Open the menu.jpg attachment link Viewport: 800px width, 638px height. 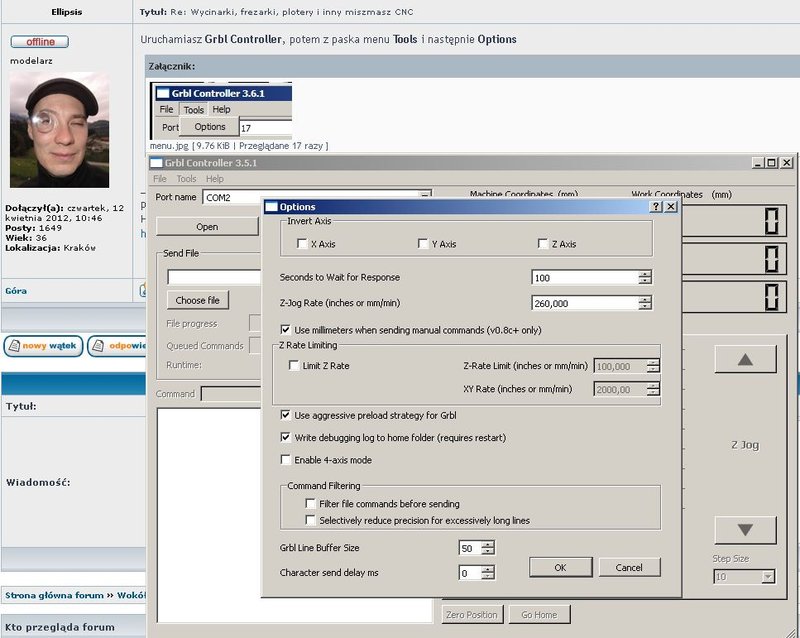[169, 146]
